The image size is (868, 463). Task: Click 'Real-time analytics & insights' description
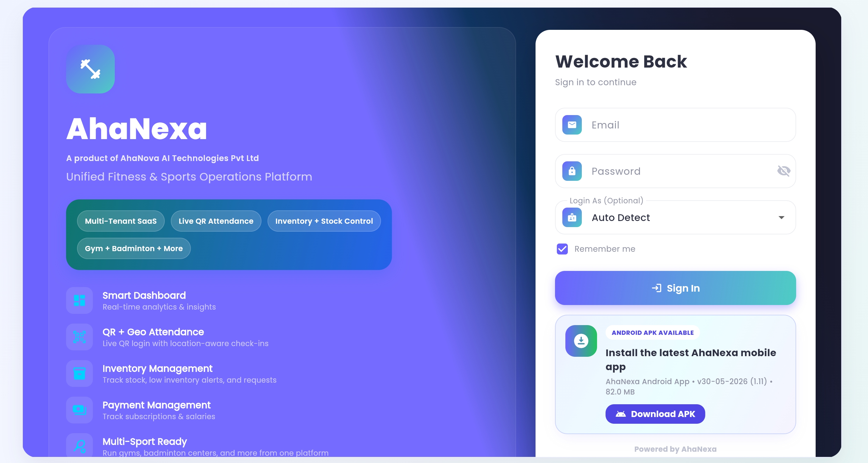(159, 307)
